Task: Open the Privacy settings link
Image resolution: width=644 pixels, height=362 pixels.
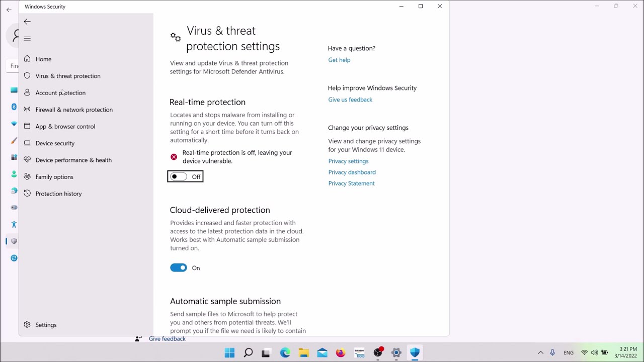Action: point(348,161)
